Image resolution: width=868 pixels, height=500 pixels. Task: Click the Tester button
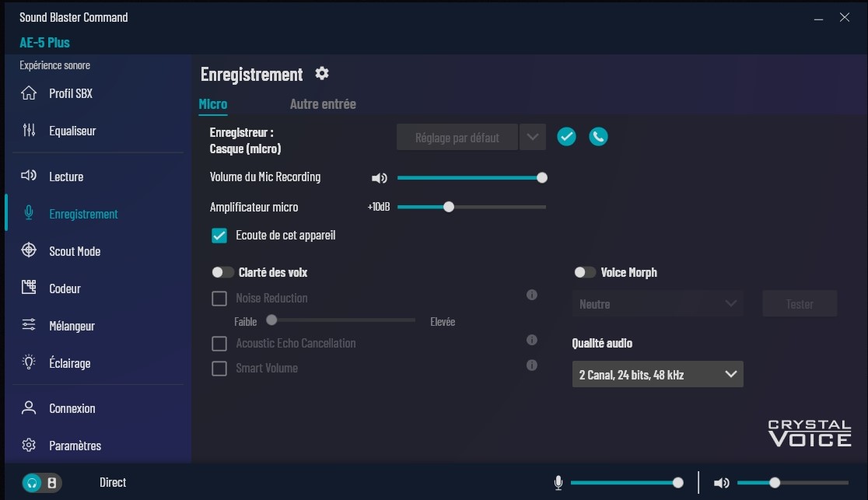tap(800, 304)
